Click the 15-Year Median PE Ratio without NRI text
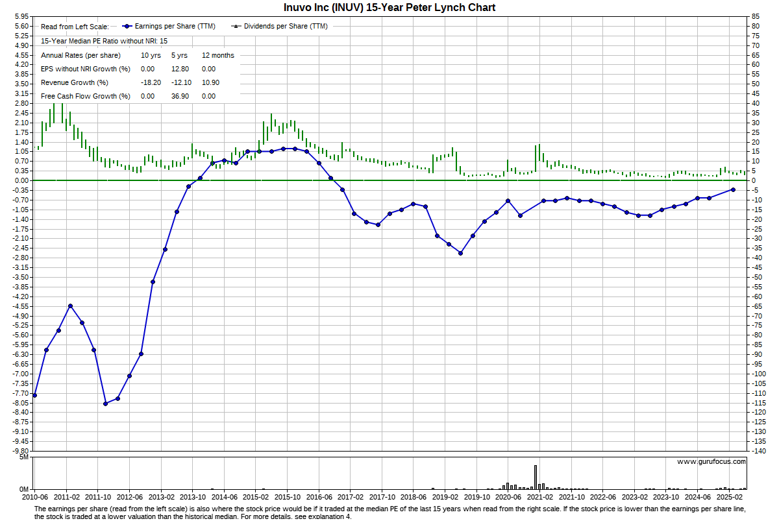 (104, 41)
